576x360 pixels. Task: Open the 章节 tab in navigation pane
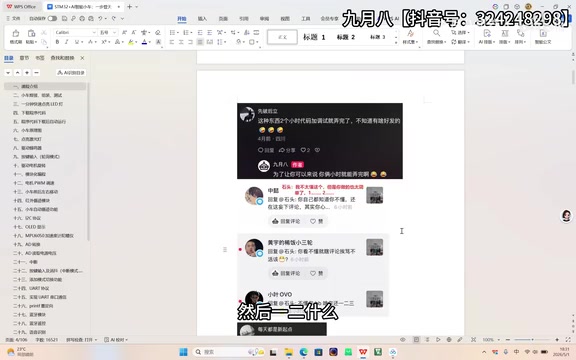click(24, 58)
